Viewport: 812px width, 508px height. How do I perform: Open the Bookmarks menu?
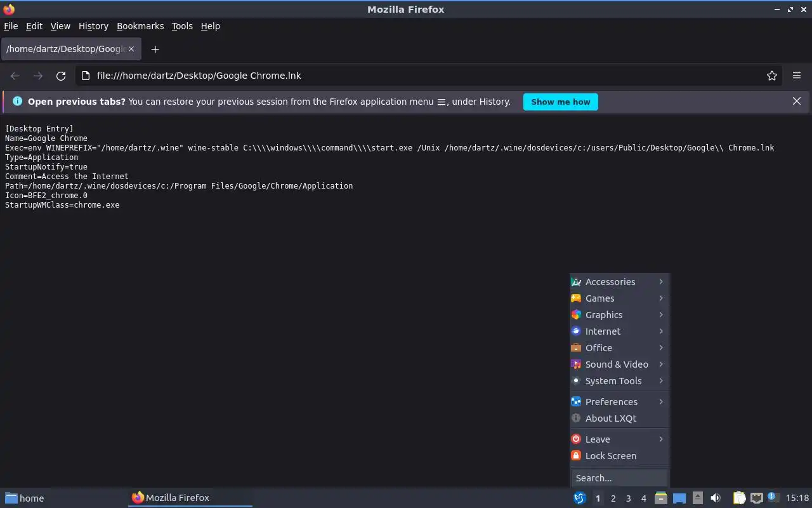[140, 26]
